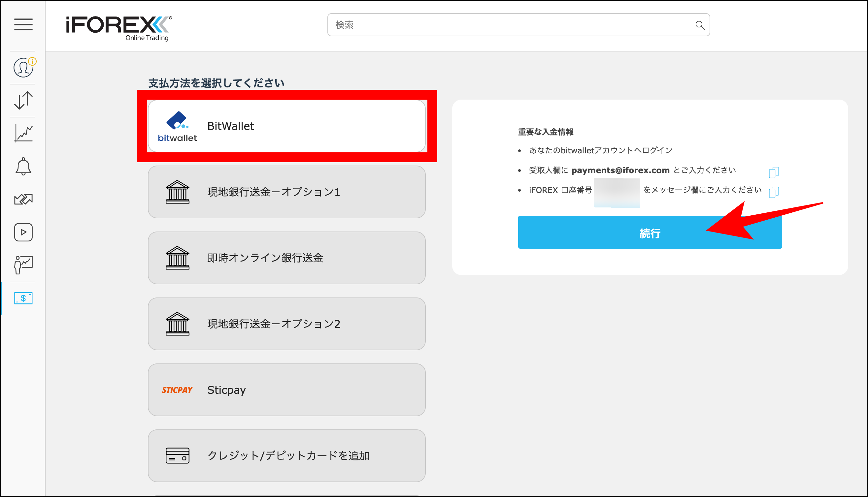868x497 pixels.
Task: Copy the iFOREX account number via copy icon
Action: [773, 193]
